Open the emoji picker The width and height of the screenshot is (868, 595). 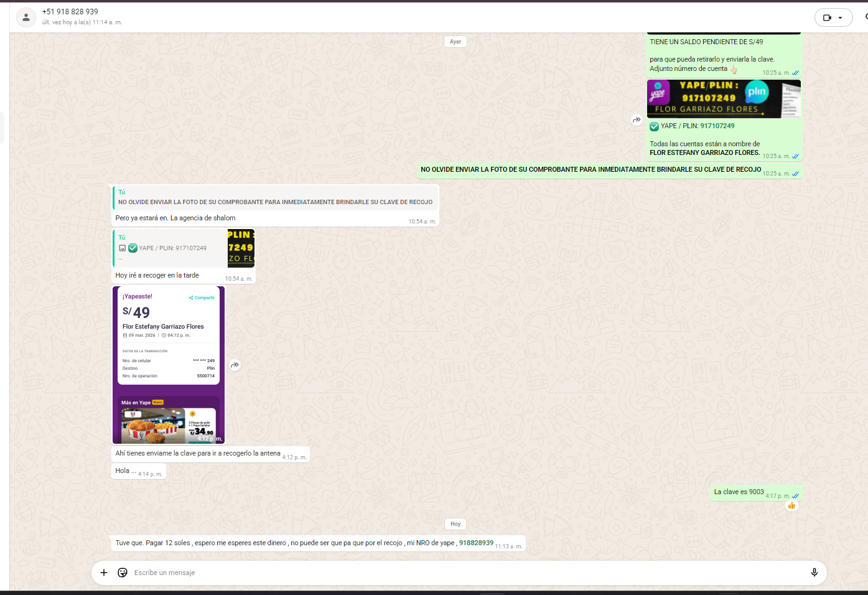[123, 573]
